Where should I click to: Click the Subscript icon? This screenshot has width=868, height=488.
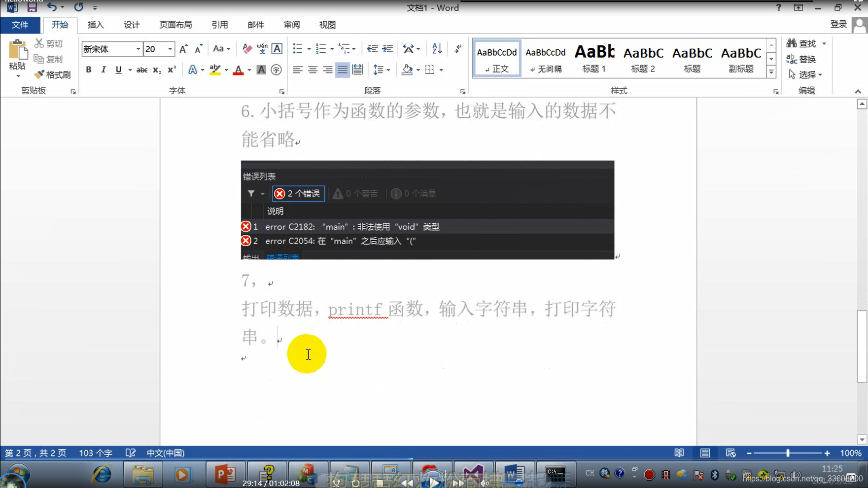(156, 70)
